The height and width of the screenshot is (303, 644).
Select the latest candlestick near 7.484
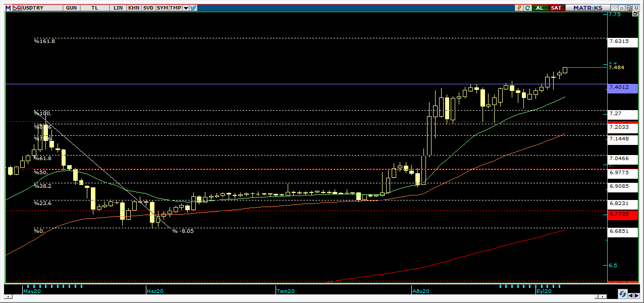point(565,70)
